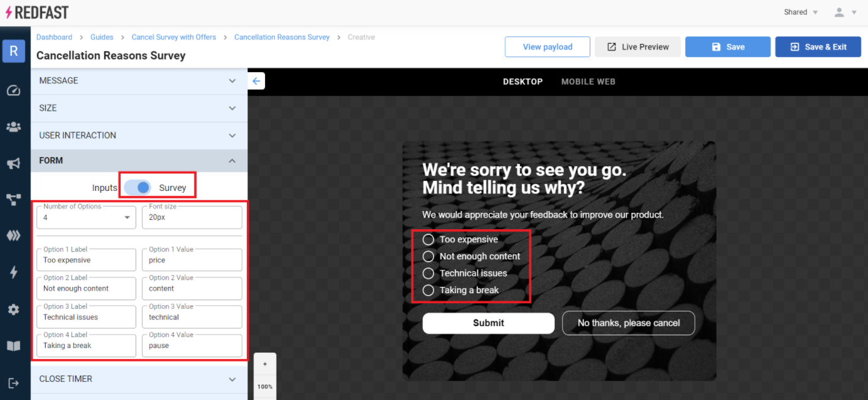
Task: Click the Save & Exit button
Action: 818,47
